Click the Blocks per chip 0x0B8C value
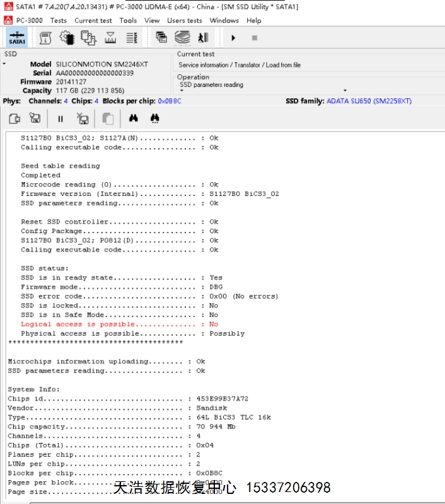The image size is (445, 504). point(169,101)
